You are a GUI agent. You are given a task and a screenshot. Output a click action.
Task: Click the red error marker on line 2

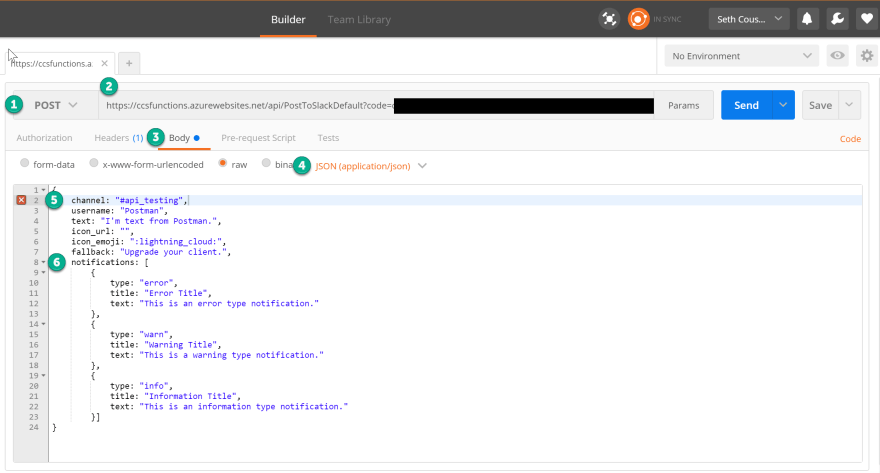tap(21, 200)
